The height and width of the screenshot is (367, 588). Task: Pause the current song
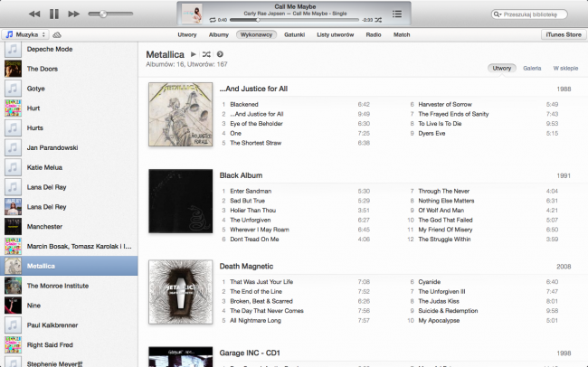pyautogui.click(x=54, y=14)
